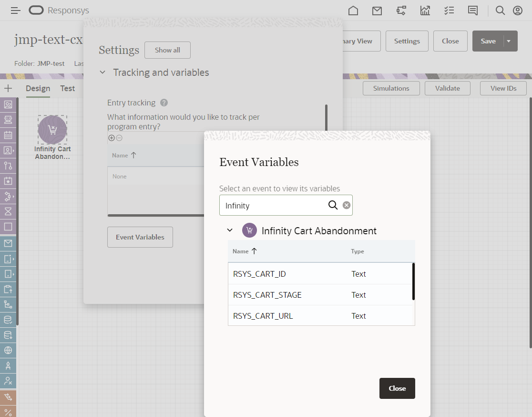Viewport: 532px width, 417px height.
Task: Select the database check icon
Action: [8, 320]
